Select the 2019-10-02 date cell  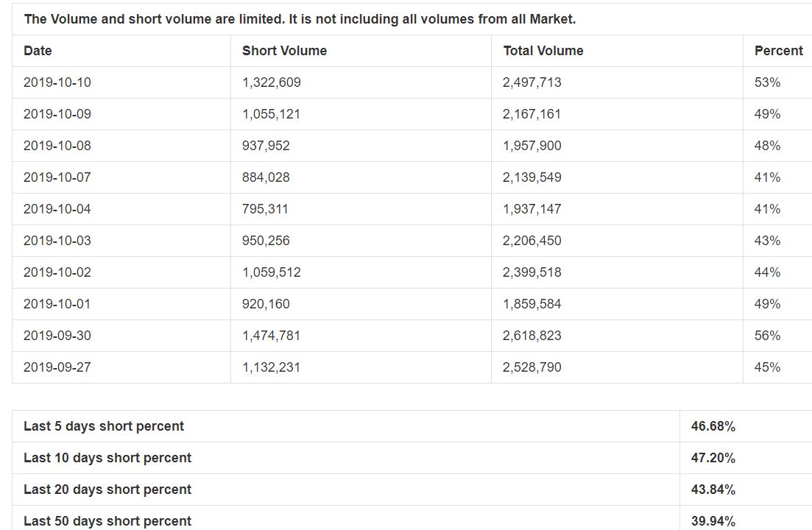click(x=57, y=272)
